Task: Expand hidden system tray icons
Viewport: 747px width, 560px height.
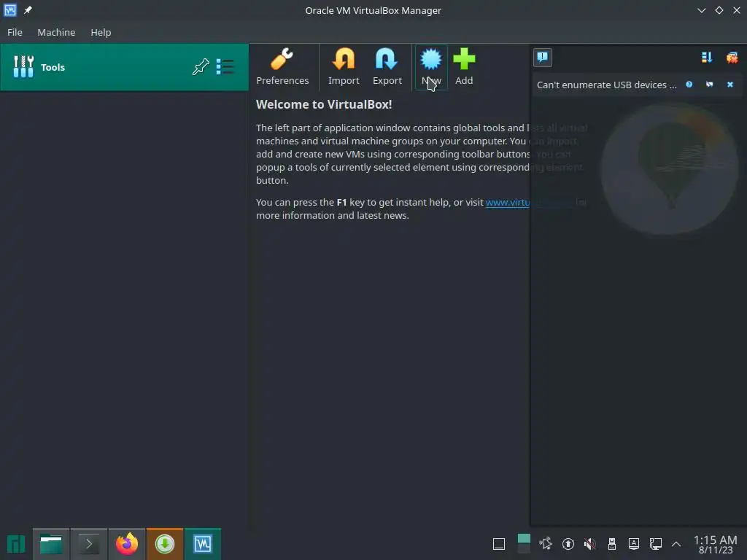Action: (x=676, y=543)
